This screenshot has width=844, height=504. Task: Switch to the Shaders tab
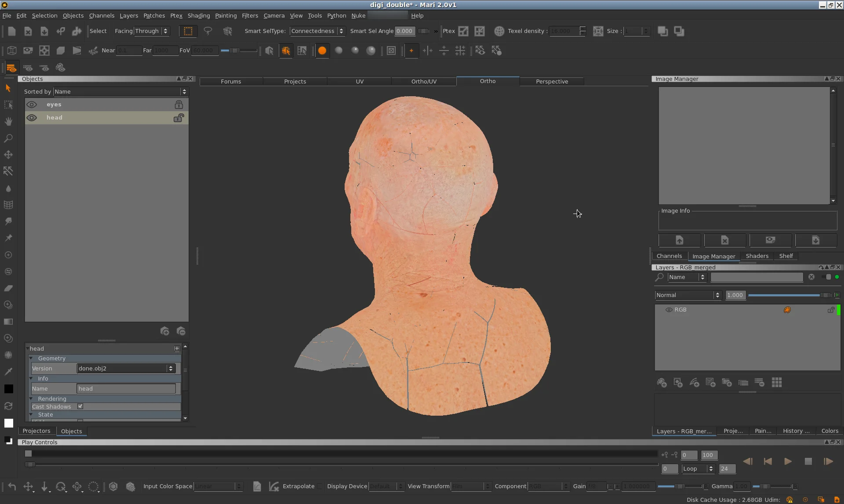point(757,256)
